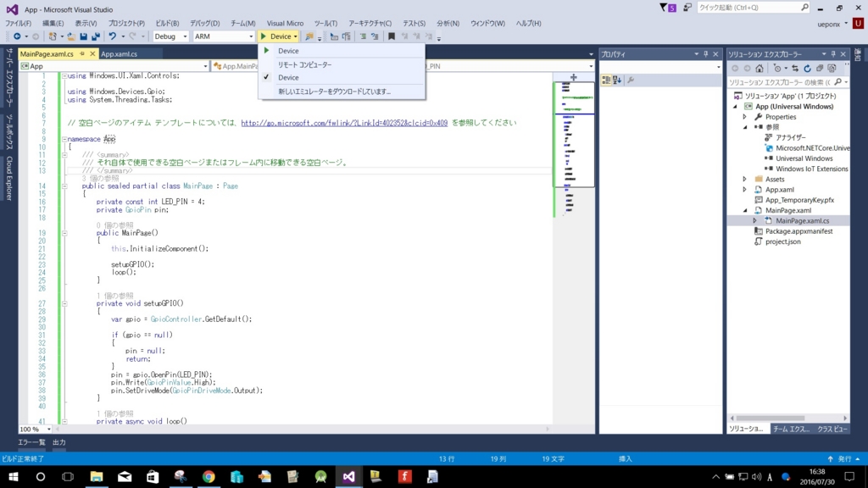The image size is (868, 488).
Task: Click the Find in Files toolbar icon
Action: (309, 36)
